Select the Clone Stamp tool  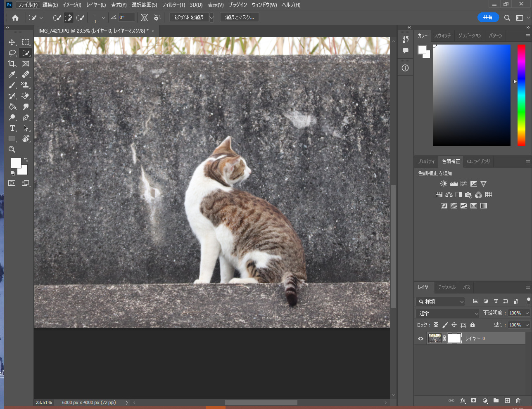pos(26,85)
